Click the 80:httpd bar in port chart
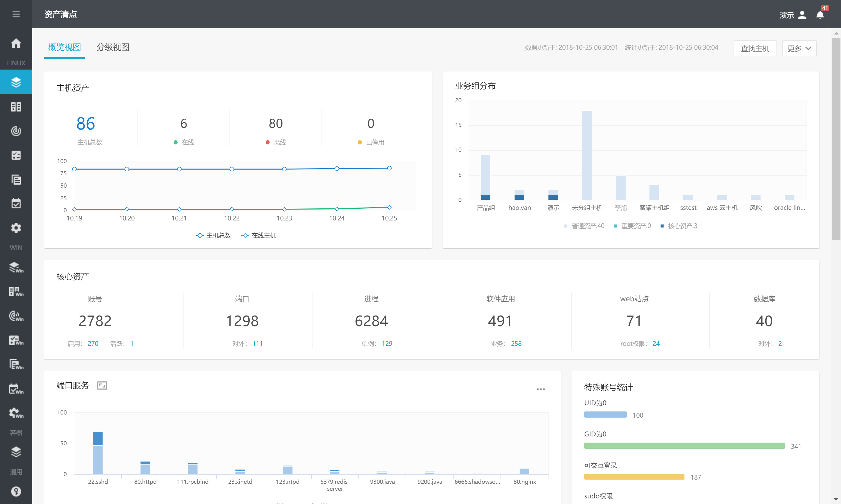Image resolution: width=841 pixels, height=504 pixels. (145, 468)
